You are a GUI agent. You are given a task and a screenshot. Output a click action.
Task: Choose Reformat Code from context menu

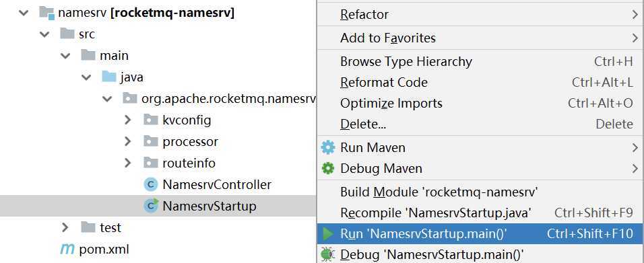[x=480, y=83]
